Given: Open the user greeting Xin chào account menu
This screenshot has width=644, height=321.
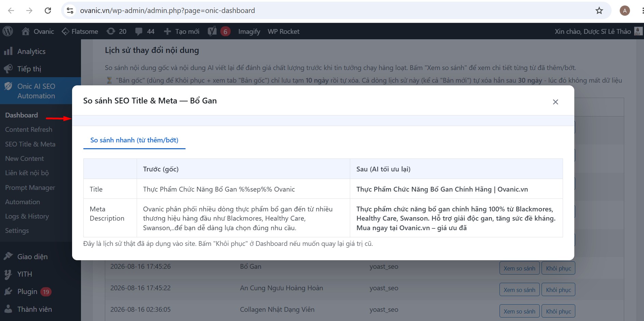Looking at the screenshot, I should [599, 31].
